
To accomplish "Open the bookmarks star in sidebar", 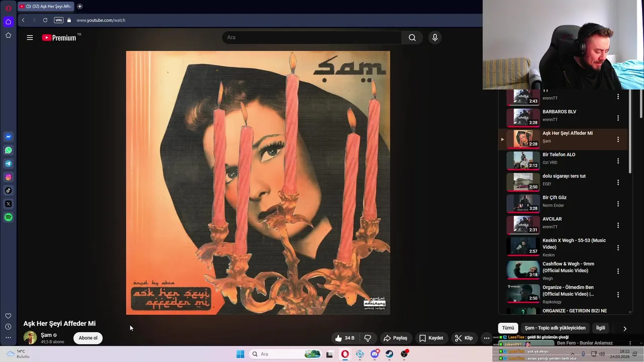I will click(x=8, y=35).
